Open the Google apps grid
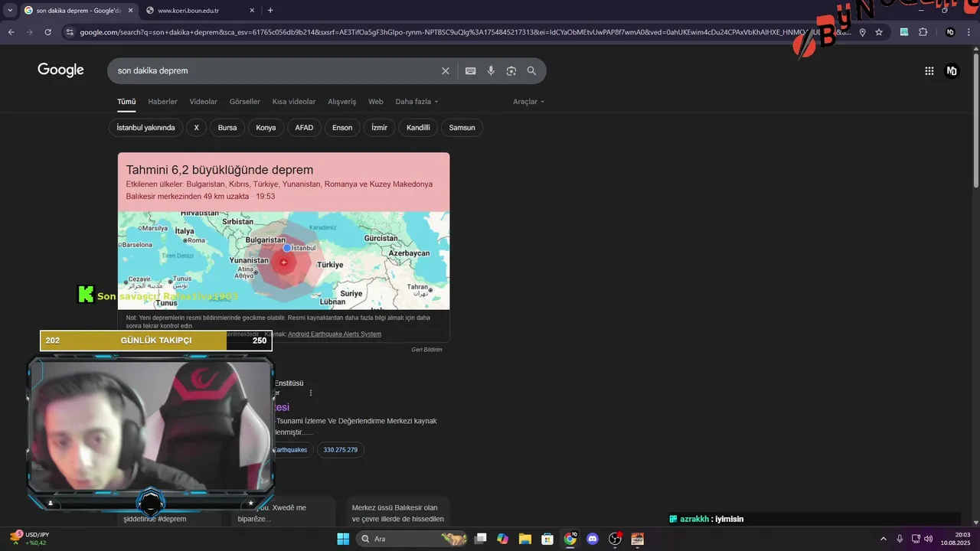Image resolution: width=980 pixels, height=551 pixels. tap(929, 70)
